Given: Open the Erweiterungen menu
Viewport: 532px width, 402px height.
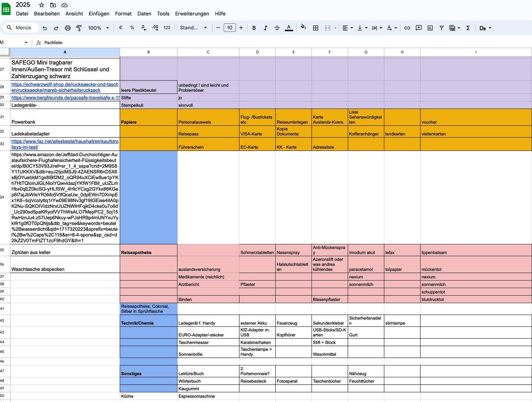Looking at the screenshot, I should click(192, 14).
